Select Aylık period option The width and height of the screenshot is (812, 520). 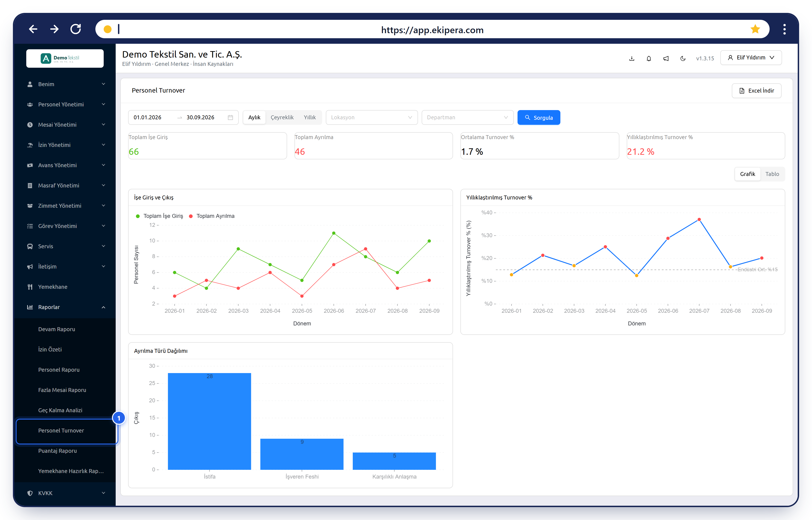[254, 117]
